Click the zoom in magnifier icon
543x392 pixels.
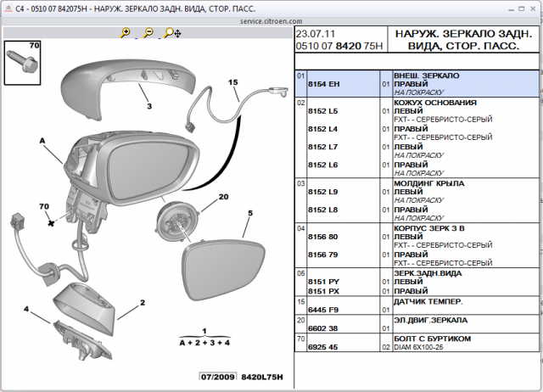click(x=126, y=32)
